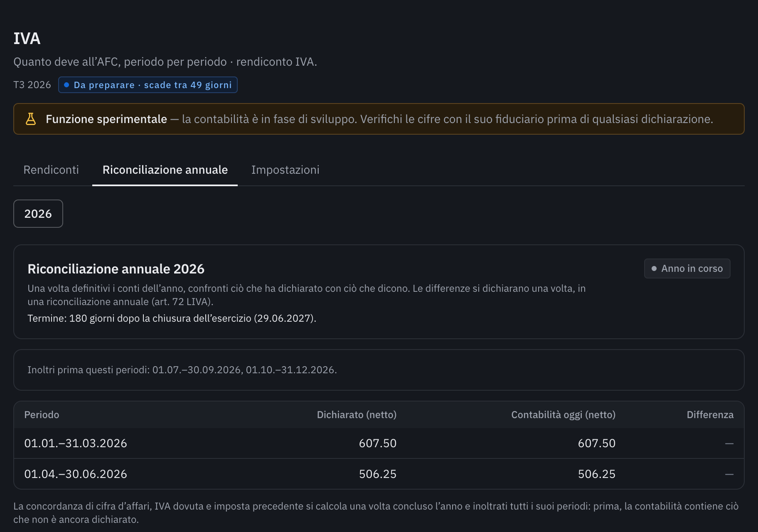Click the 'Quanto deve all'AFC' subtitle
758x532 pixels.
[x=165, y=62]
